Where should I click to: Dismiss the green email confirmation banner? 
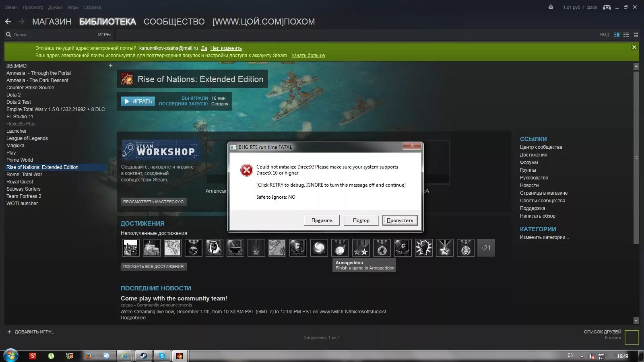(634, 47)
